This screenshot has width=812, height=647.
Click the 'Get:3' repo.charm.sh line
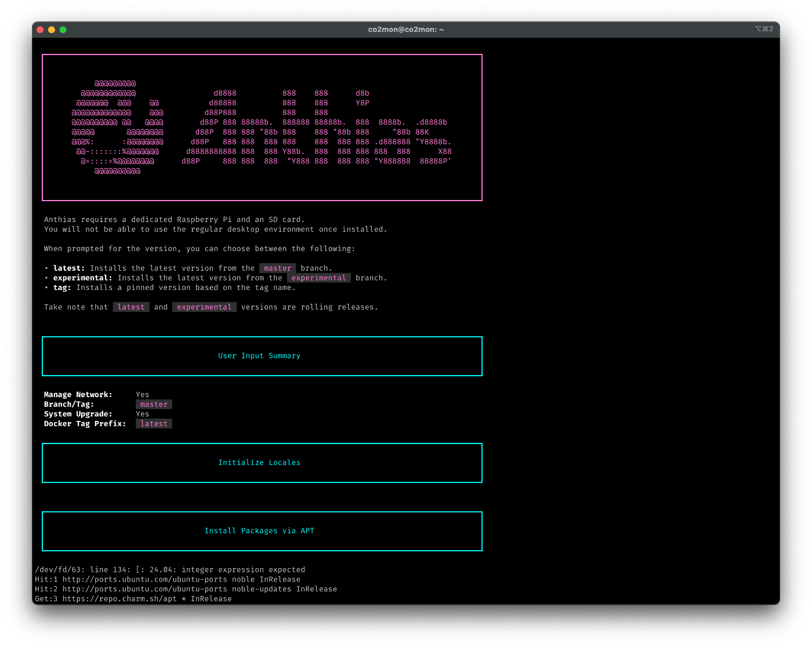133,599
